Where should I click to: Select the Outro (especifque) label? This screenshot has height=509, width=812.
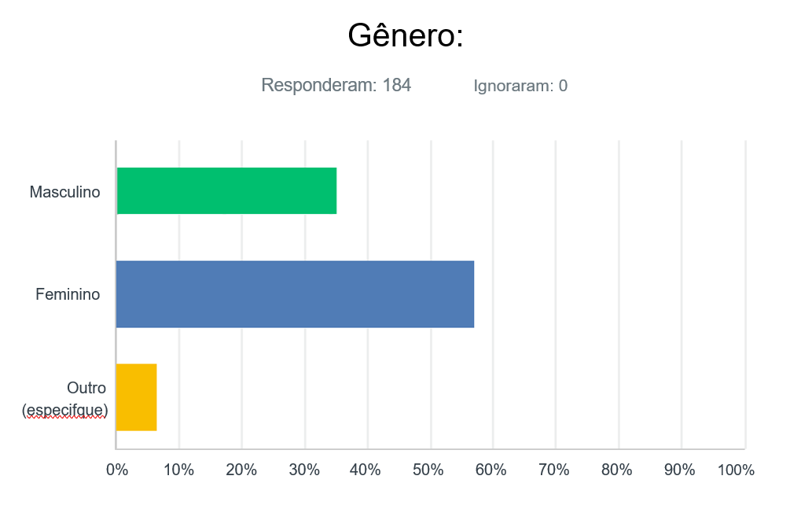coord(66,399)
